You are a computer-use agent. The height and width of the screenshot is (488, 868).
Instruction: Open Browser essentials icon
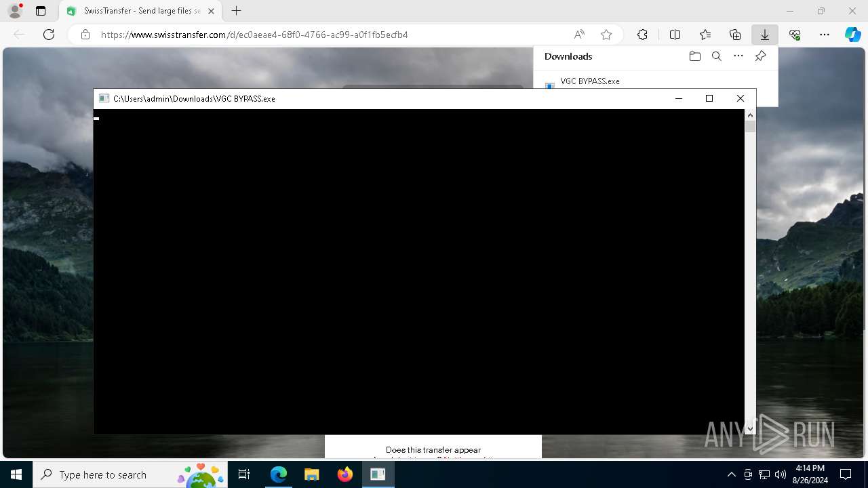795,35
